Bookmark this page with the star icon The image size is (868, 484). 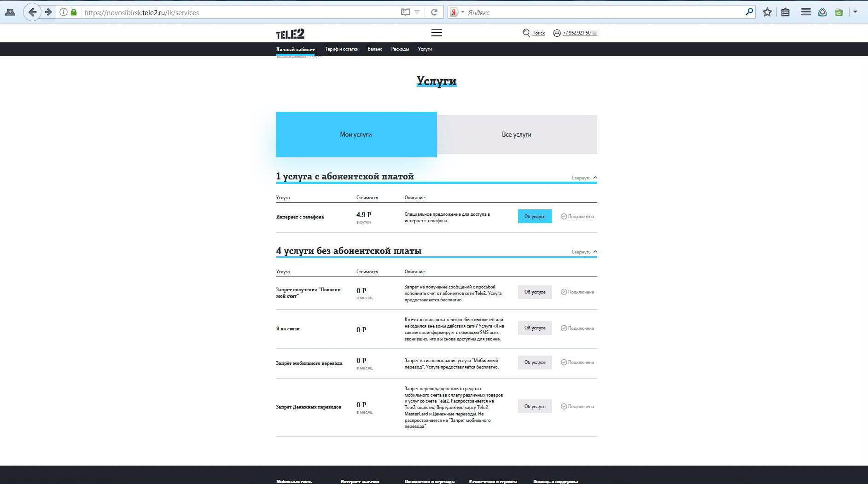coord(767,12)
